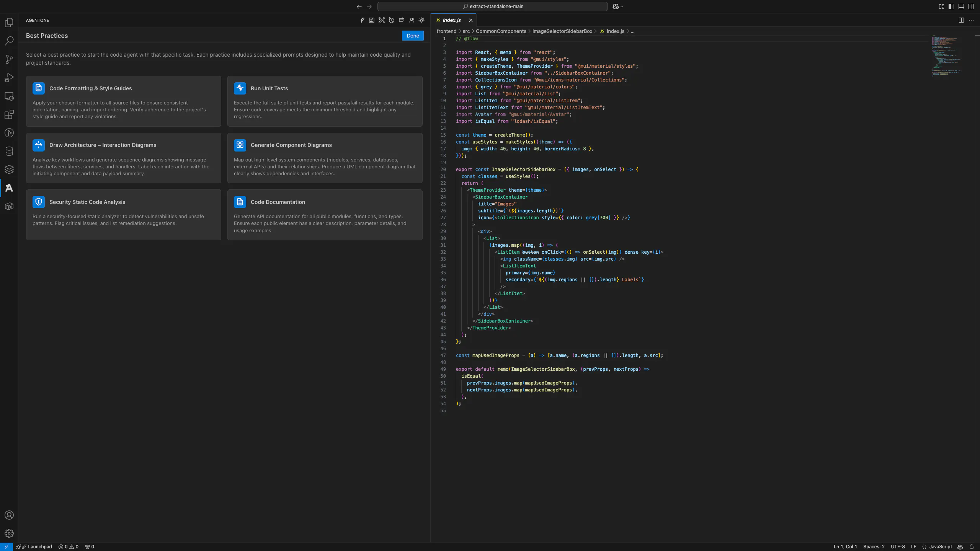Open the AgentOne clock history icon
This screenshot has width=980, height=551.
click(x=391, y=20)
